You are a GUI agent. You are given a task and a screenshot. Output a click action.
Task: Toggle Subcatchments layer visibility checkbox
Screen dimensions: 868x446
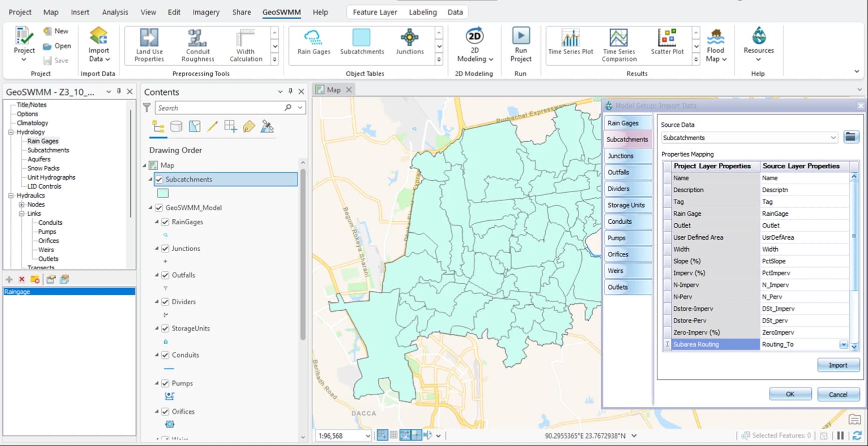159,179
